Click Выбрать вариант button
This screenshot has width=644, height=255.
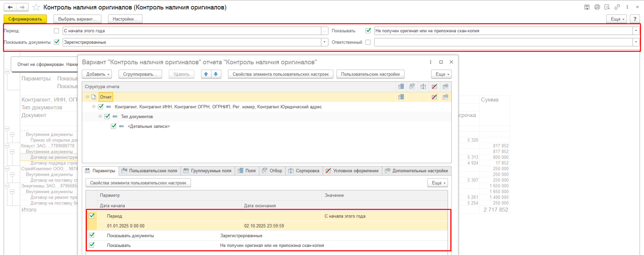coord(77,19)
